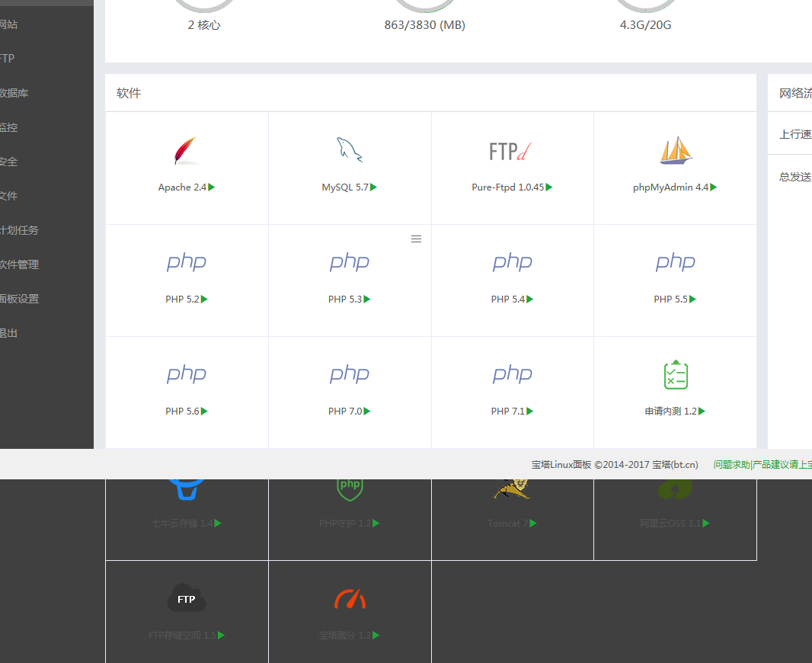Open the hamburger menu on the PHP 5.3 card

tap(416, 239)
